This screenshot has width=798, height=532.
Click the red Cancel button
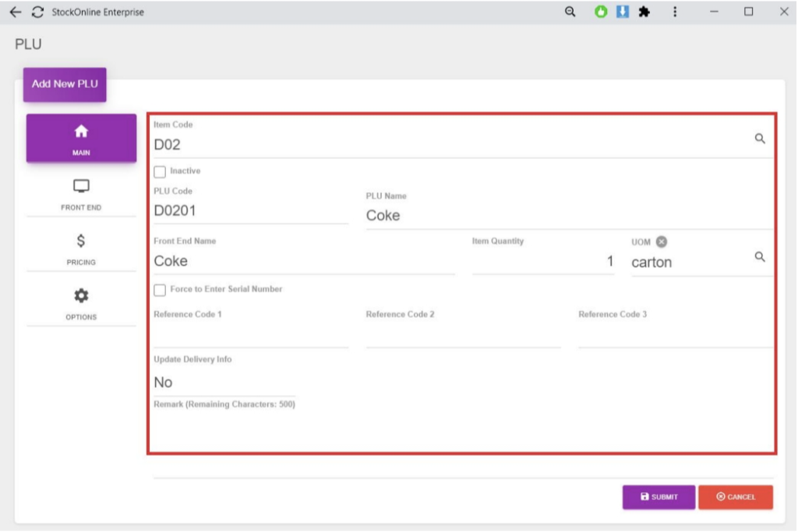(735, 497)
